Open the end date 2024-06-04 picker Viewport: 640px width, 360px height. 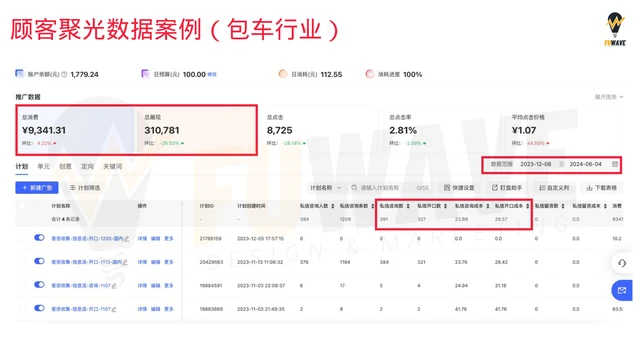585,164
